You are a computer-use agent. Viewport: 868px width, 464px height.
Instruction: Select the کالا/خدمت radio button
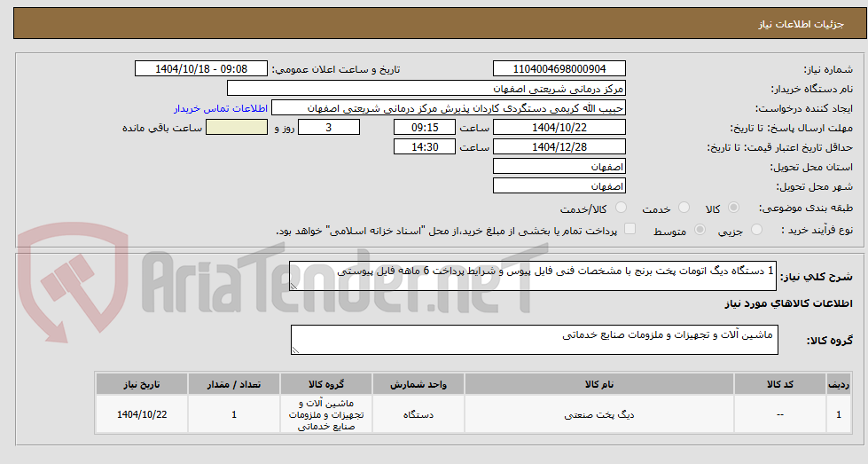[x=622, y=208]
